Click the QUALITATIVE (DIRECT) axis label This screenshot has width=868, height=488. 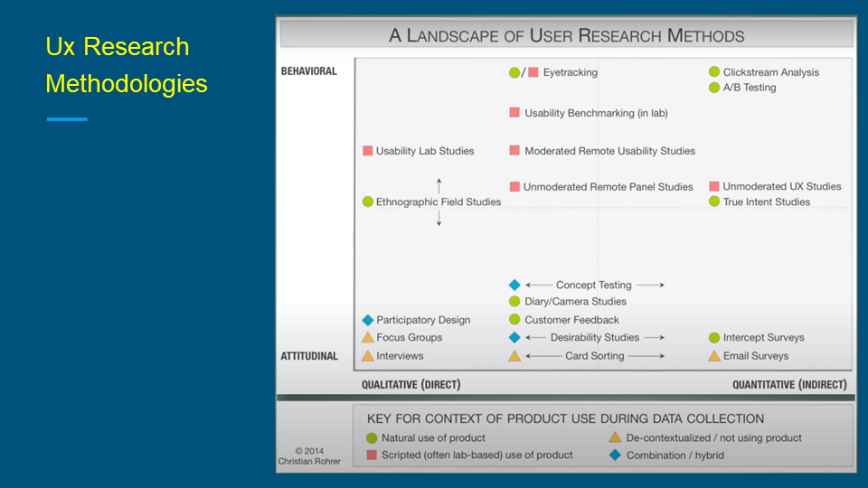point(411,385)
